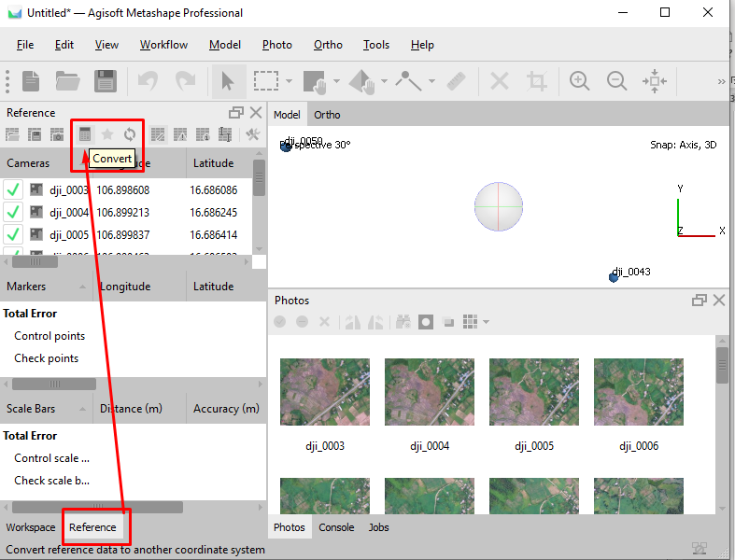Zoom out with the magnifier minus icon
735x560 pixels.
click(x=617, y=81)
